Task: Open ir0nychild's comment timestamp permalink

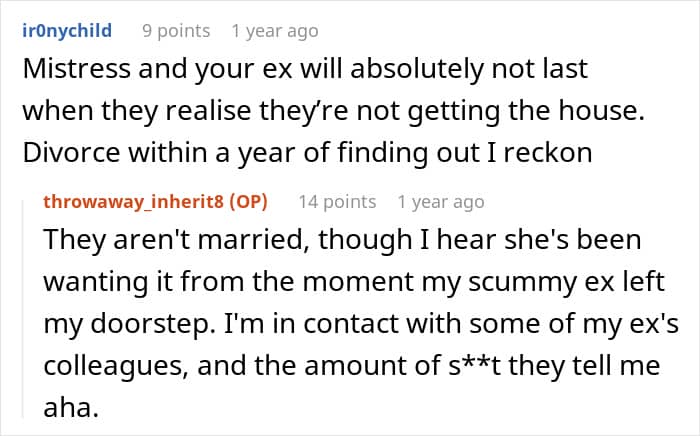Action: pos(275,31)
